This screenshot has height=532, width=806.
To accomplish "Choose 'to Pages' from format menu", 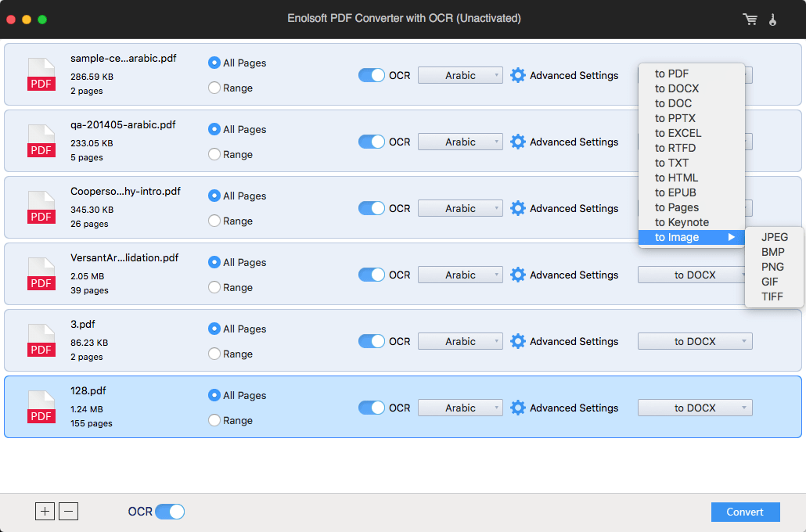I will pos(692,207).
